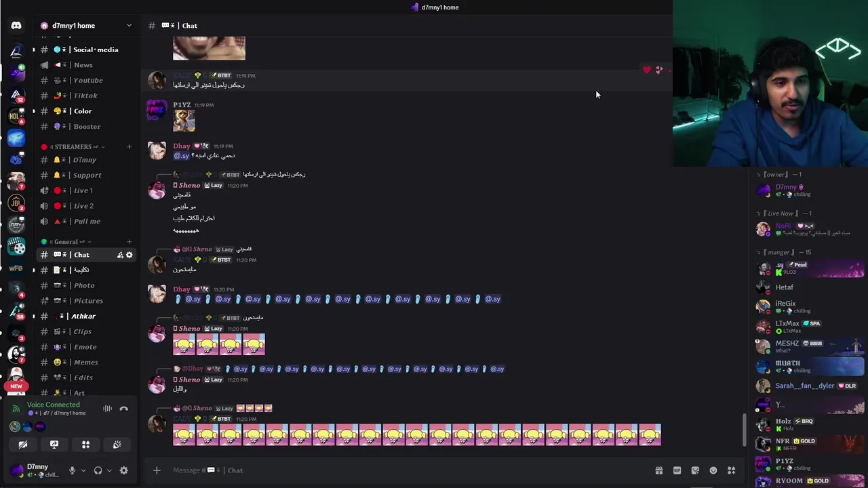868x488 pixels.
Task: Open P1YZ's posted image thumbnail
Action: [x=184, y=121]
